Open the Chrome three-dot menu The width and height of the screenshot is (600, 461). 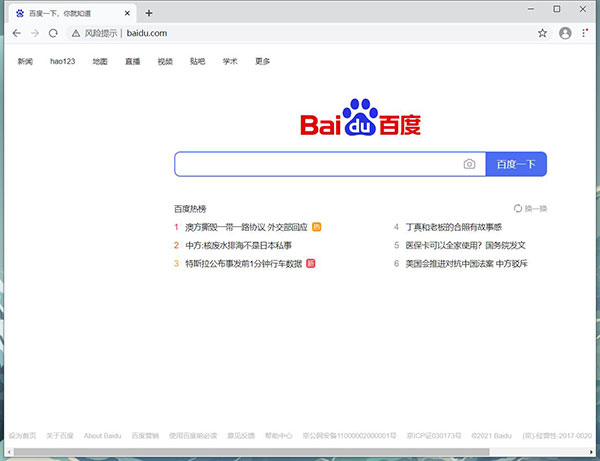pyautogui.click(x=584, y=33)
